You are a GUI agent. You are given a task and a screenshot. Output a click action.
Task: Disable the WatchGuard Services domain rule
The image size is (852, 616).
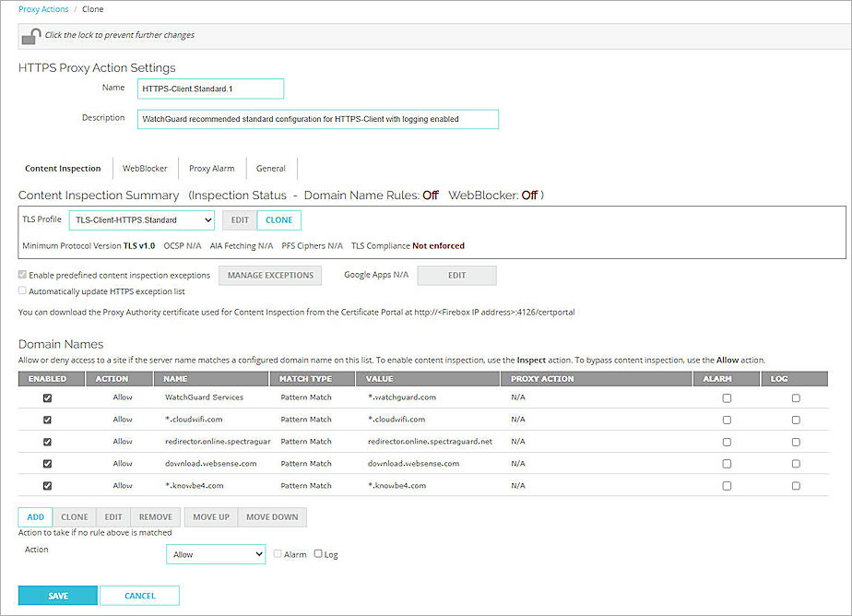pyautogui.click(x=47, y=397)
